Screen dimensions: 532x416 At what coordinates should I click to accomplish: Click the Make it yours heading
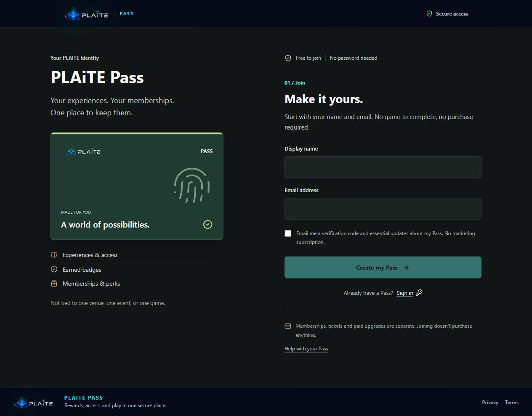(324, 99)
